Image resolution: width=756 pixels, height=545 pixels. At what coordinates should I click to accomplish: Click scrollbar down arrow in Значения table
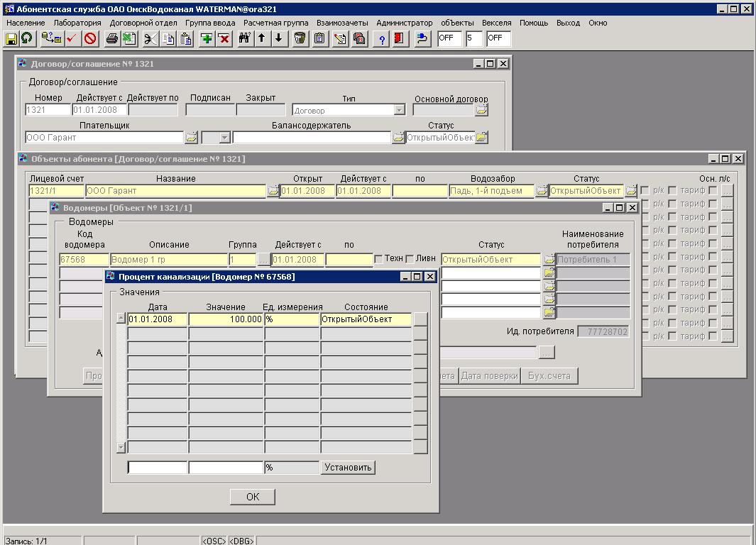pyautogui.click(x=121, y=448)
